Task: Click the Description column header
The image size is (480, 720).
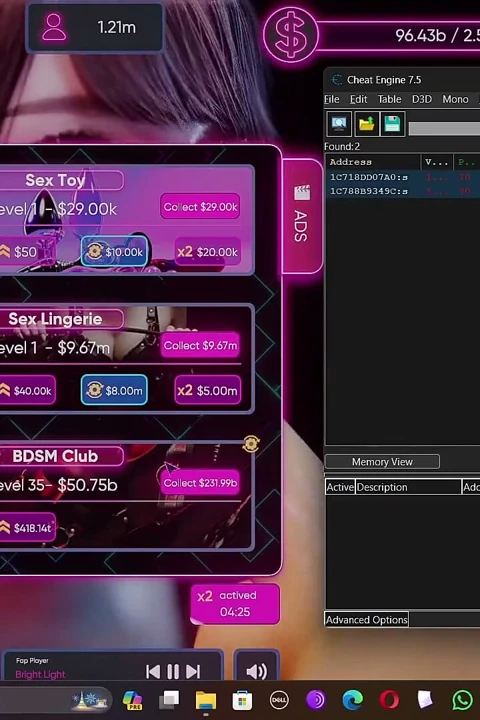Action: [408, 487]
